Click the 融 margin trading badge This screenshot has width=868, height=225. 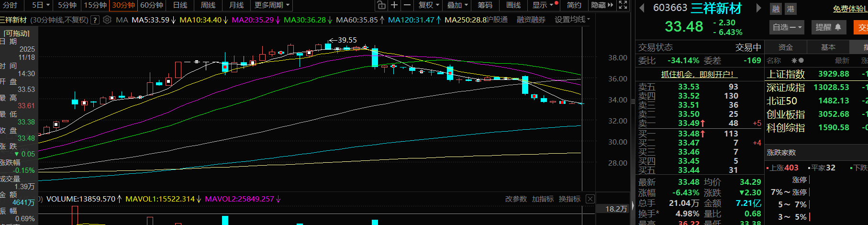pos(776,9)
